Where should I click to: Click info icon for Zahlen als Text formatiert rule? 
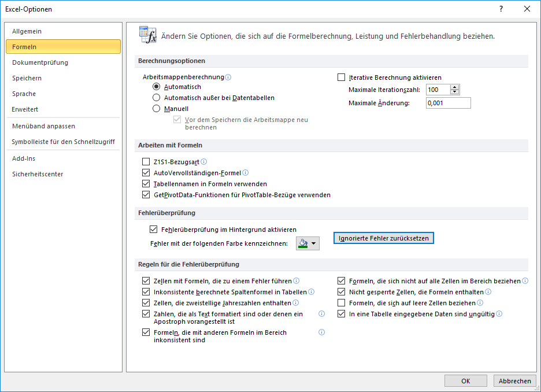coord(321,314)
